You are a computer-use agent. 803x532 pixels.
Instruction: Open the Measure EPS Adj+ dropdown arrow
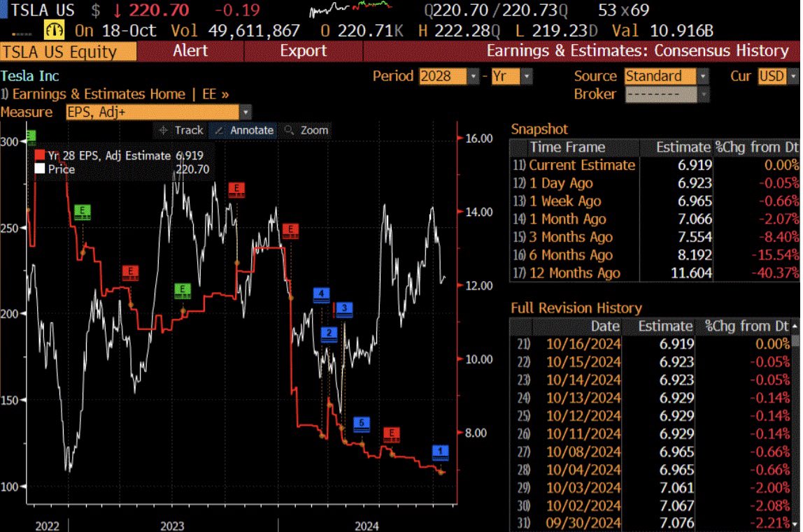[x=246, y=112]
